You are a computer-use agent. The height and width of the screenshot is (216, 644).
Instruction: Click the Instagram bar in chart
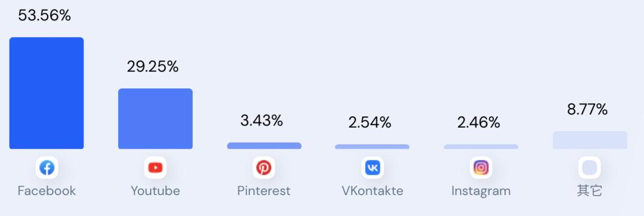click(481, 147)
